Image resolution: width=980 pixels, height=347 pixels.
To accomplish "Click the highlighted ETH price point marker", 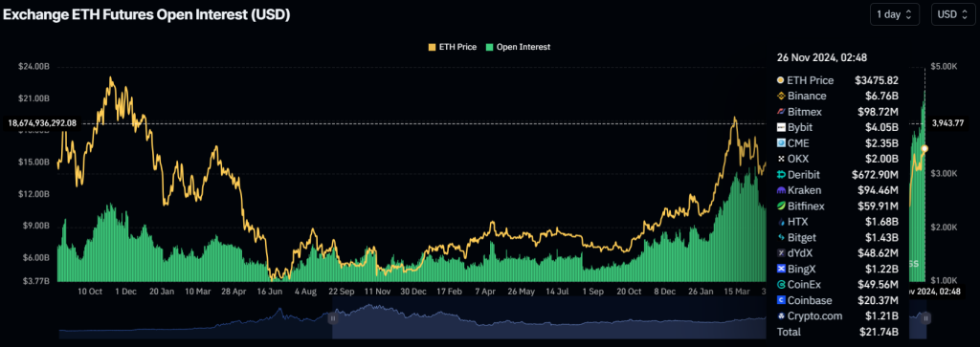I will 925,148.
